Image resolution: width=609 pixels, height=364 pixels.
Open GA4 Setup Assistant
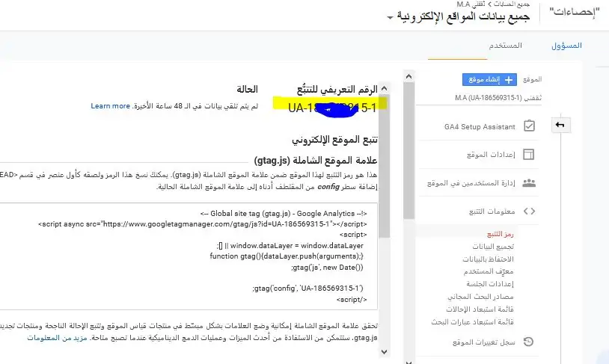(479, 126)
